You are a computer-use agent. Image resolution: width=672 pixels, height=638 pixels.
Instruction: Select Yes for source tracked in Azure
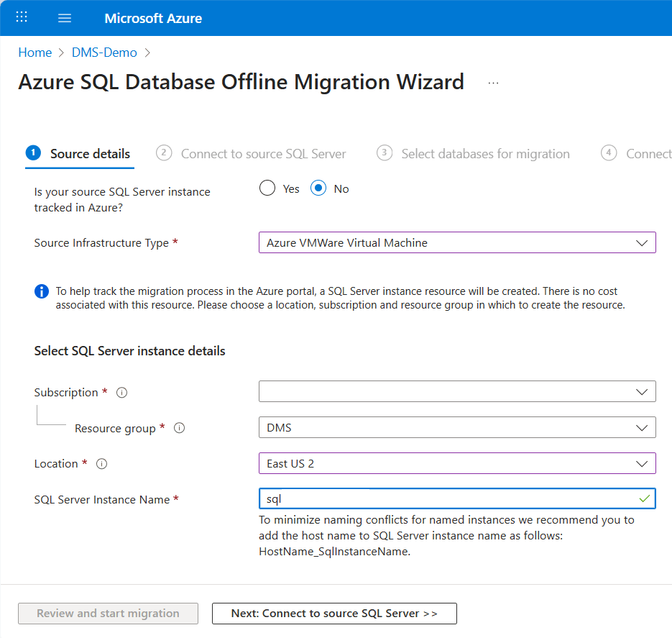coord(267,188)
